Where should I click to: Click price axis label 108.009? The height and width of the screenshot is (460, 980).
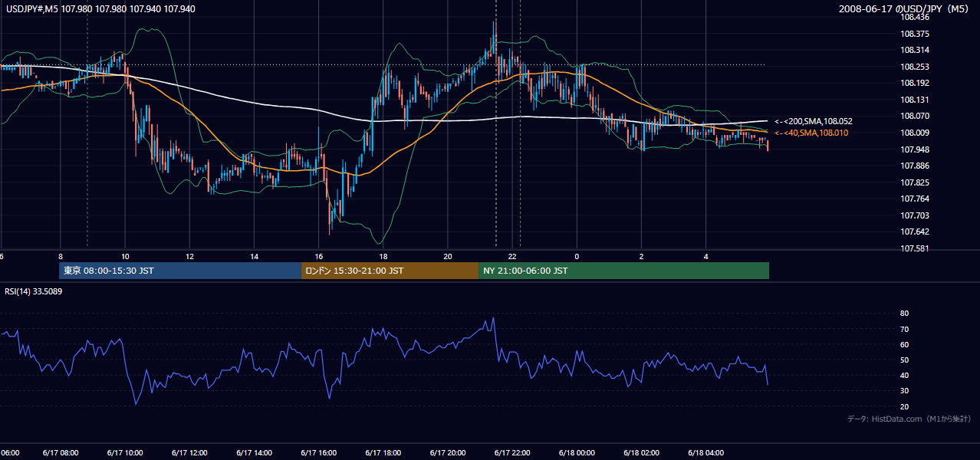(915, 133)
